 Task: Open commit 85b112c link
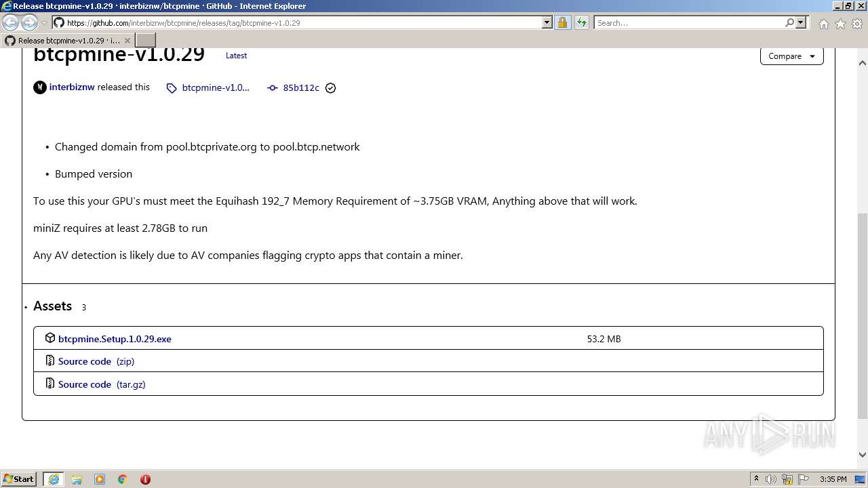[x=301, y=87]
